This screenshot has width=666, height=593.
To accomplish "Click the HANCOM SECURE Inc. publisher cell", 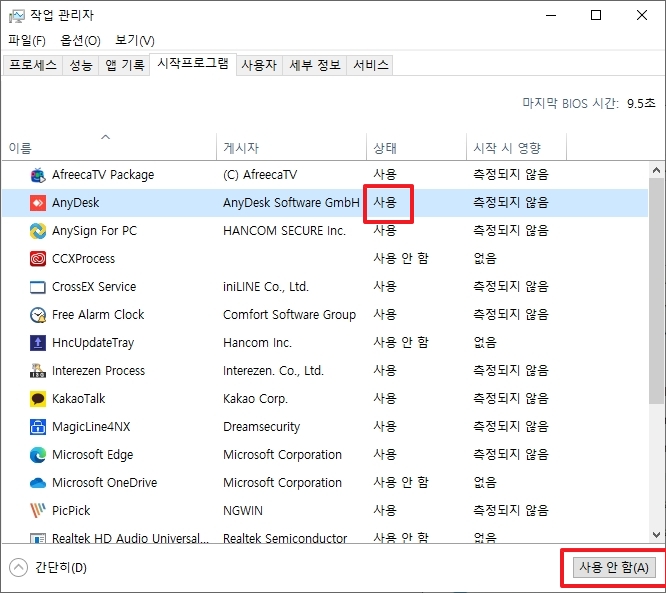I will 284,231.
